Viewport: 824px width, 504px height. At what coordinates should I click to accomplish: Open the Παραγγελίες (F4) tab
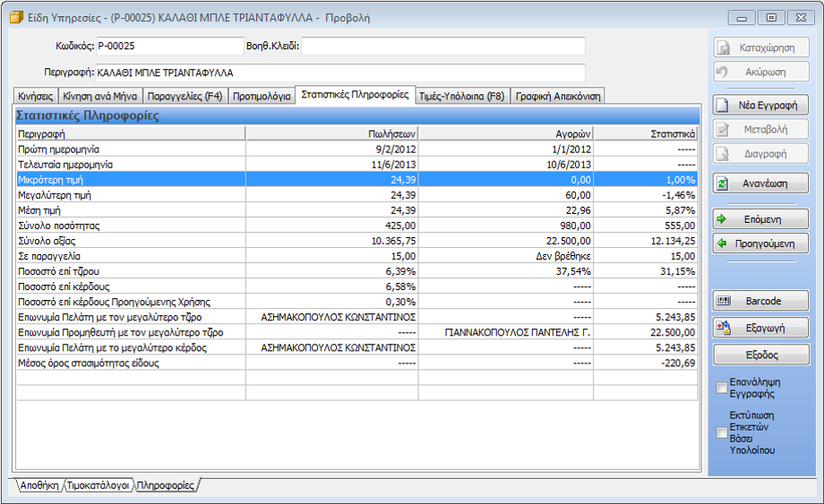coord(185,96)
